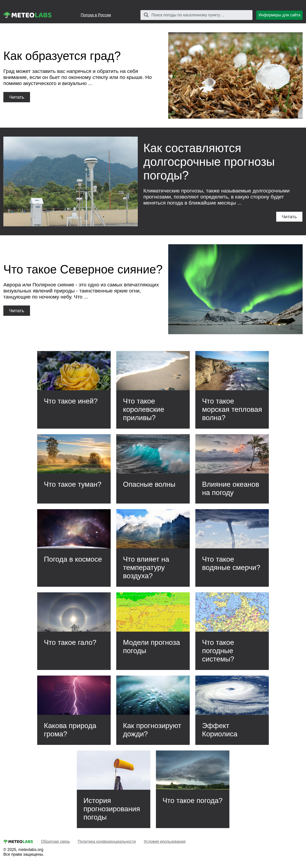This screenshot has height=868, width=306.
Task: Open the "Обратная связь" footer link
Action: [55, 841]
